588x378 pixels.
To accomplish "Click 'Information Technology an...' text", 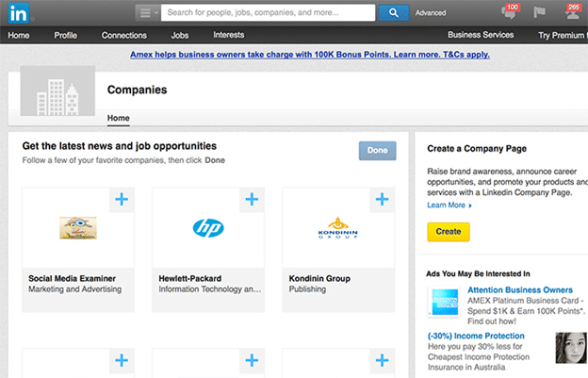I will click(209, 289).
